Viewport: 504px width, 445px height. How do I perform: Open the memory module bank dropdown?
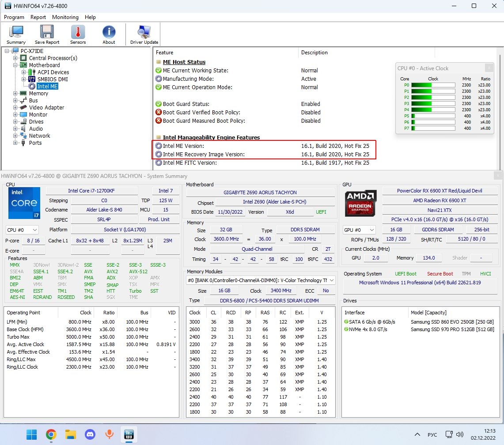point(261,280)
